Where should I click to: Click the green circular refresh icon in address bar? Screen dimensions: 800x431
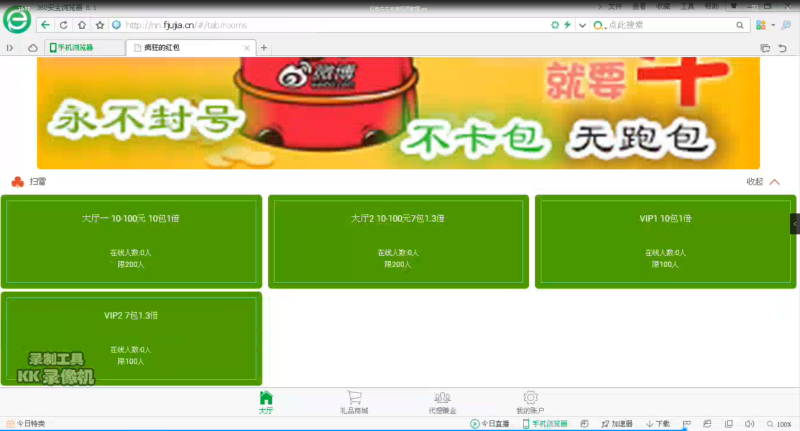555,25
